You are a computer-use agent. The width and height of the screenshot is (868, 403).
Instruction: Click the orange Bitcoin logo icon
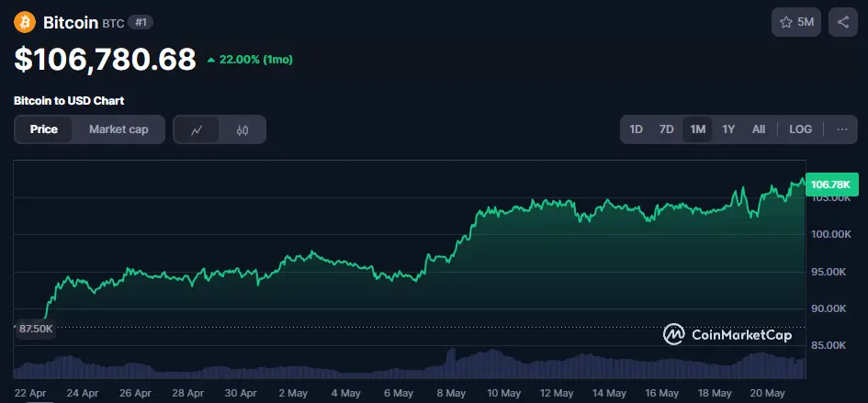tap(25, 23)
